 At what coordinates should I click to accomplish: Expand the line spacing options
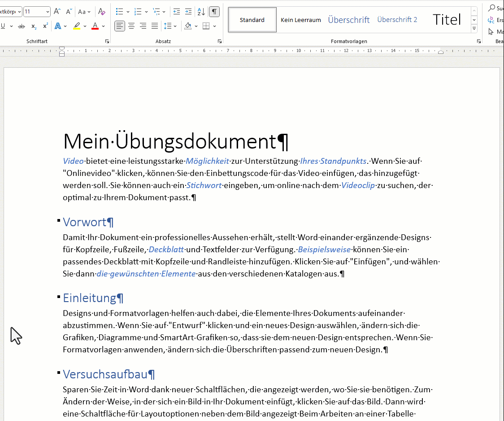175,26
